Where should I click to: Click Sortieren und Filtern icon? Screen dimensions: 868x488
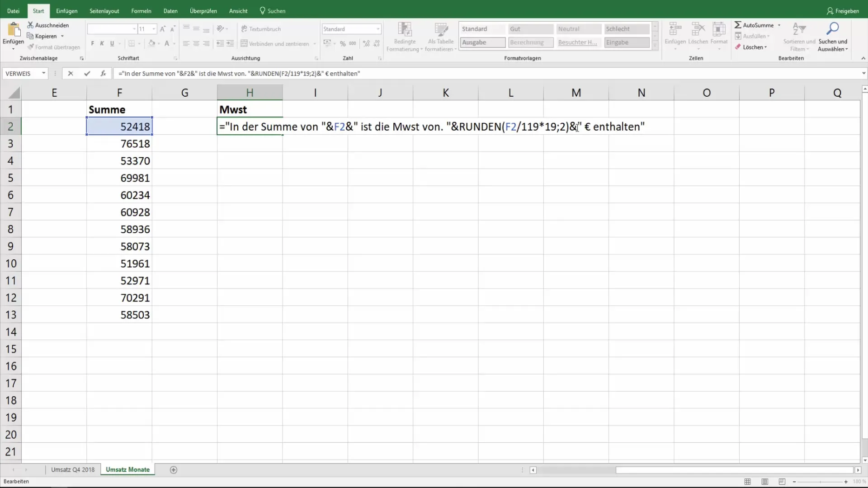point(799,29)
